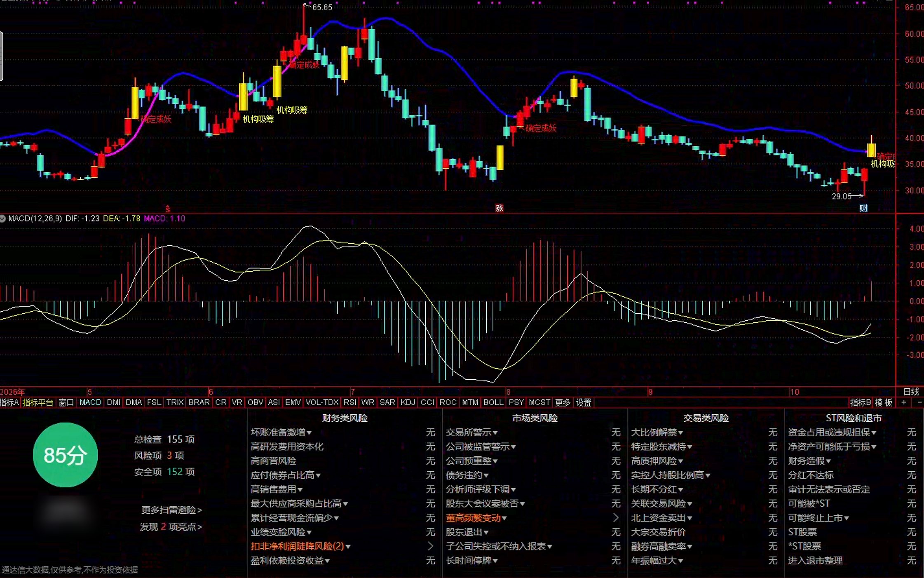
Task: Expand the 大比例解禁 dropdown
Action: 680,432
